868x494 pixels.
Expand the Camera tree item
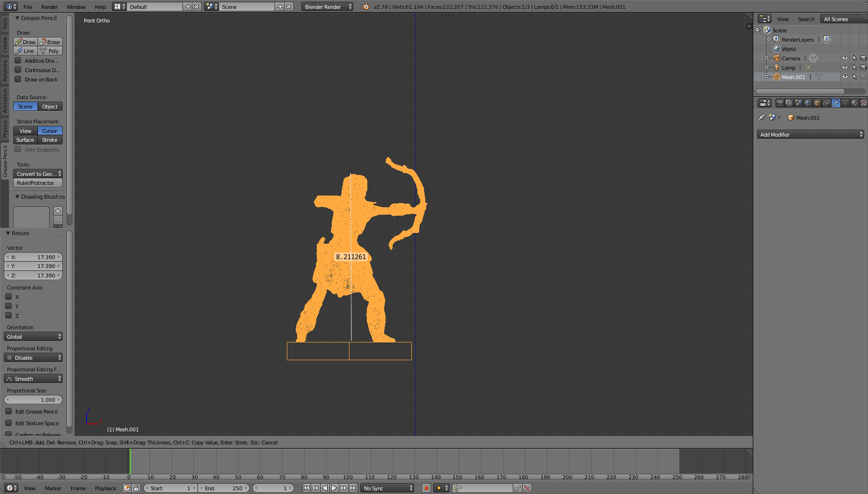pyautogui.click(x=766, y=58)
